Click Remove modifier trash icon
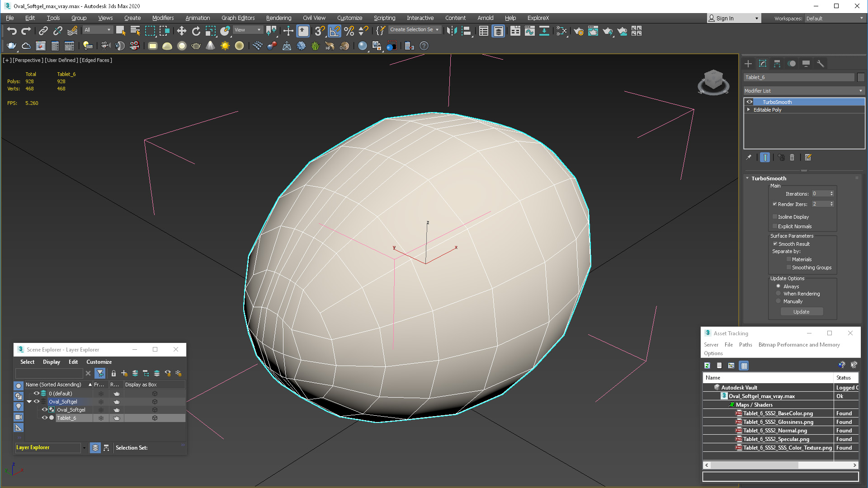Viewport: 868px width, 488px height. (792, 157)
